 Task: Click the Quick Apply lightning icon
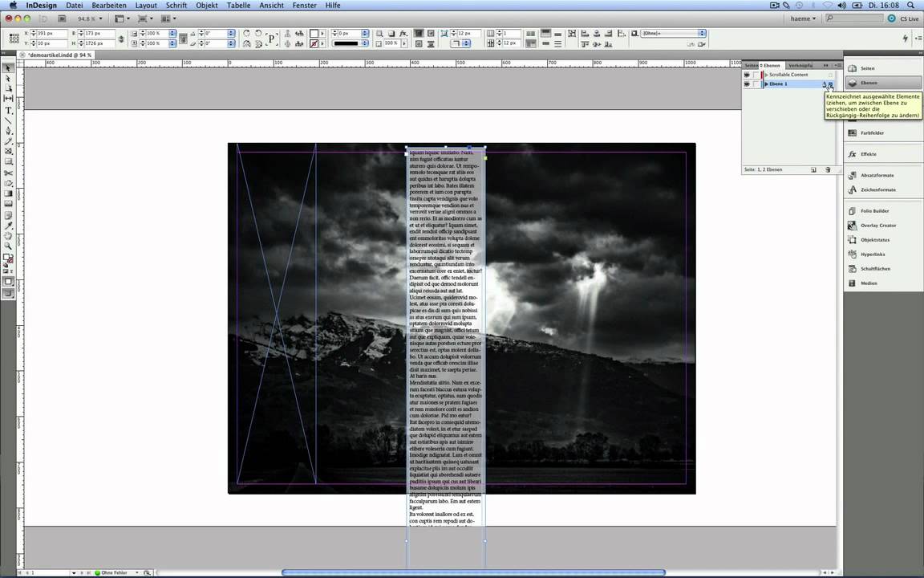[x=905, y=39]
